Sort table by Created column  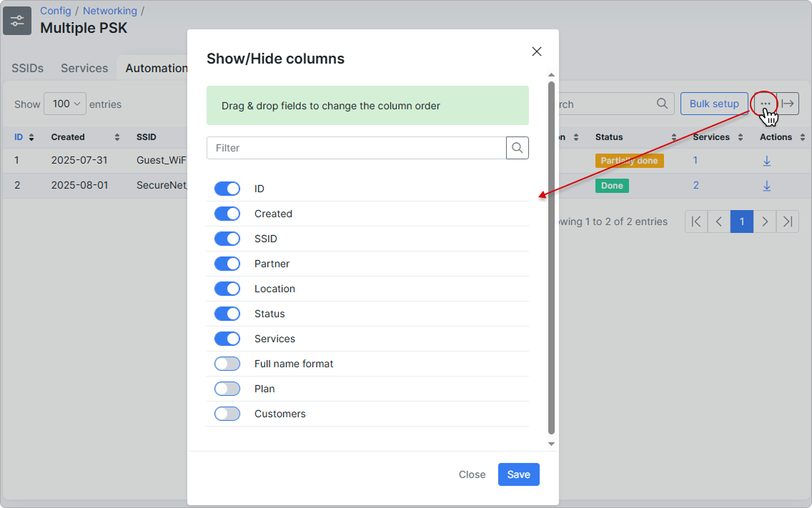(x=68, y=137)
